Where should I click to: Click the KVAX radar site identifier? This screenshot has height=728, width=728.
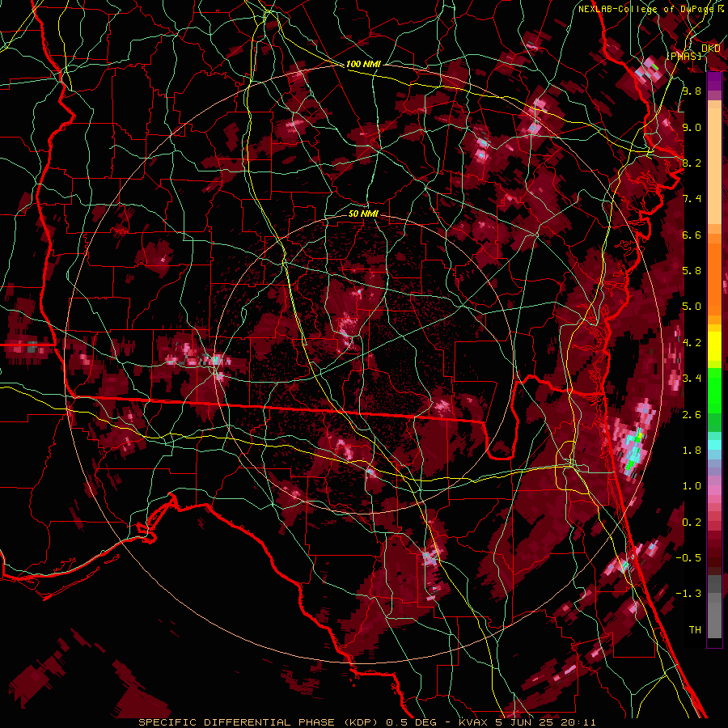coord(475,722)
